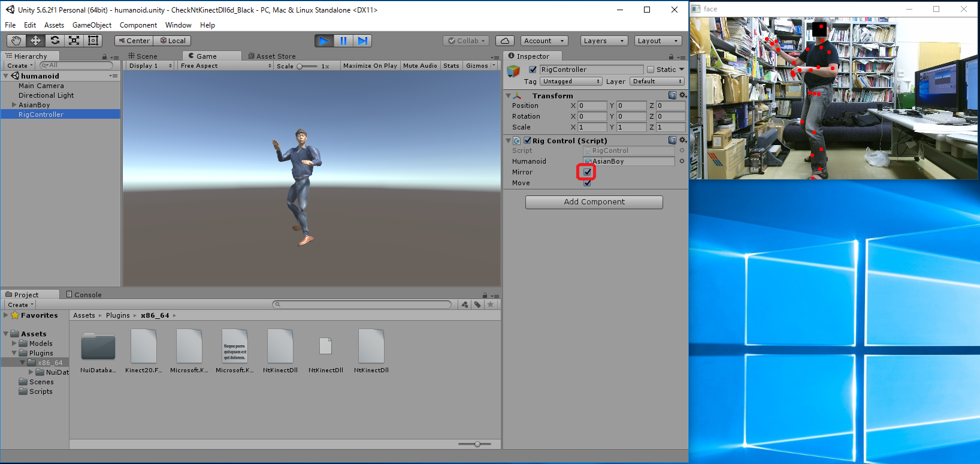Open the cloud services button

coord(505,41)
